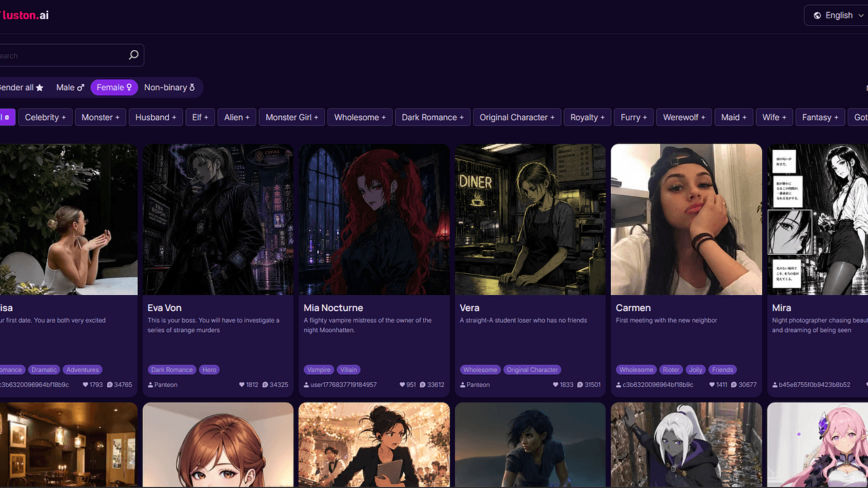
Task: Choose the Wholesome + category chip
Action: click(x=360, y=117)
